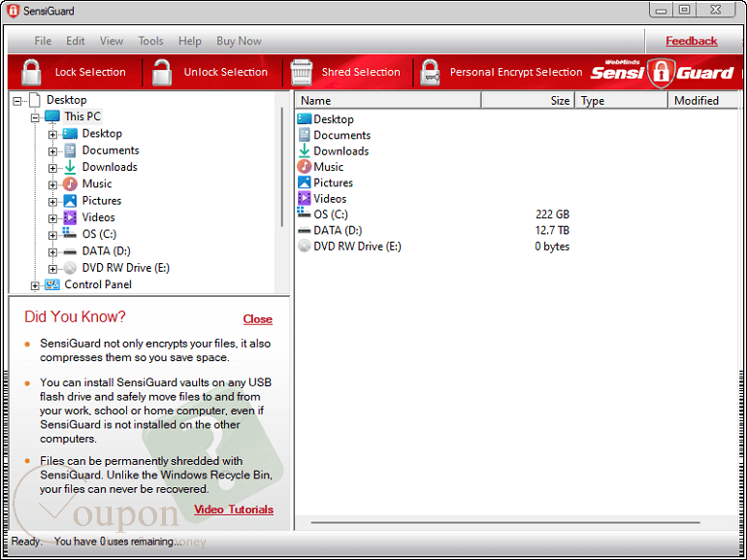The image size is (747, 560).
Task: Click the Music note icon in the tree
Action: (x=70, y=184)
